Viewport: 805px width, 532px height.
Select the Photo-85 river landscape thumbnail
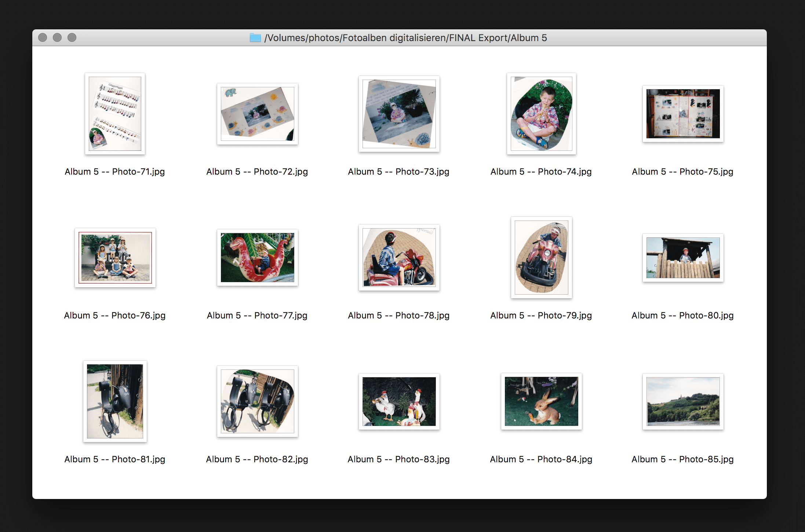point(682,401)
